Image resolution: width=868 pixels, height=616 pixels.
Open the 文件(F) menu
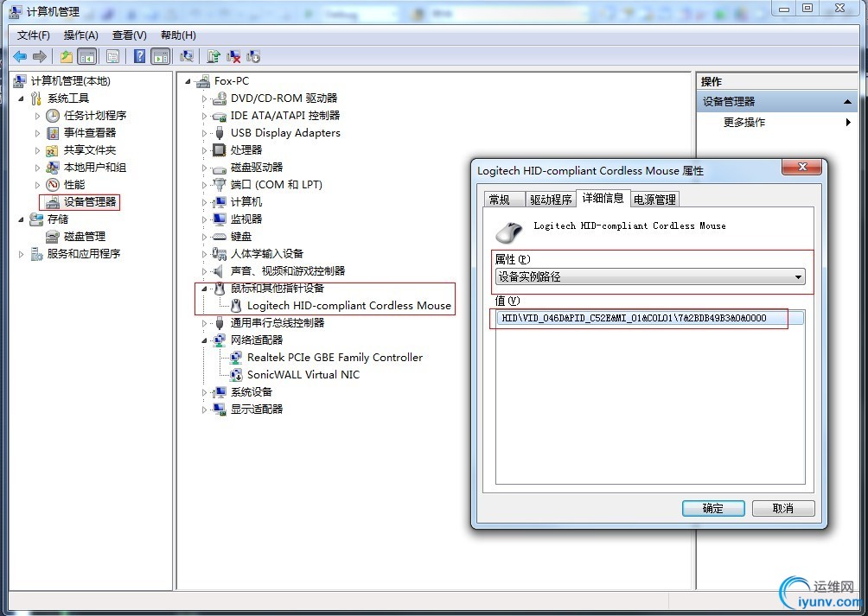coord(33,35)
